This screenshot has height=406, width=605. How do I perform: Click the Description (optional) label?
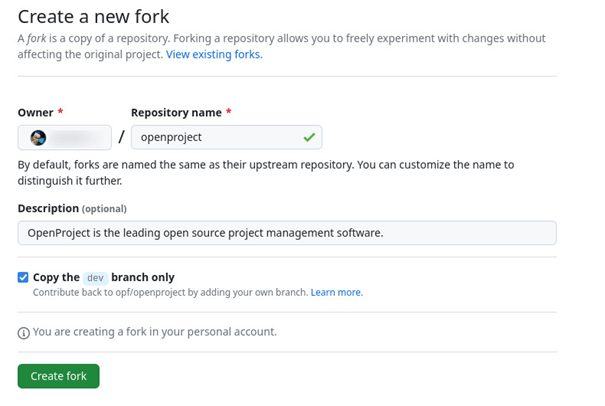click(72, 208)
